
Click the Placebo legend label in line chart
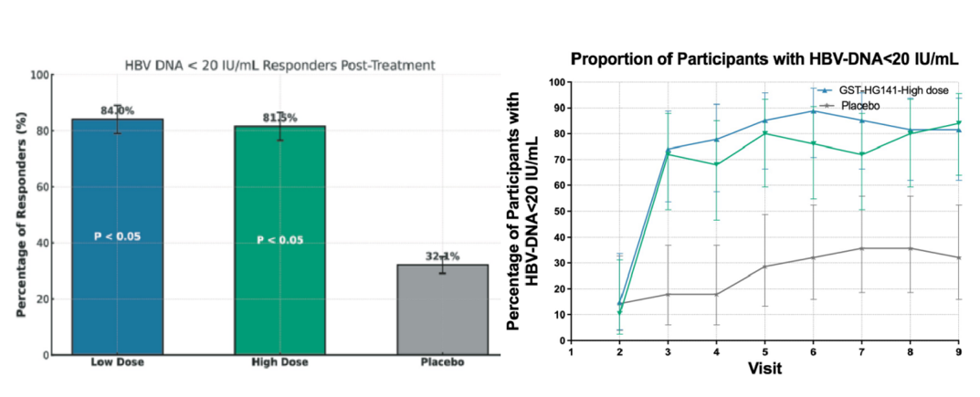(x=858, y=105)
